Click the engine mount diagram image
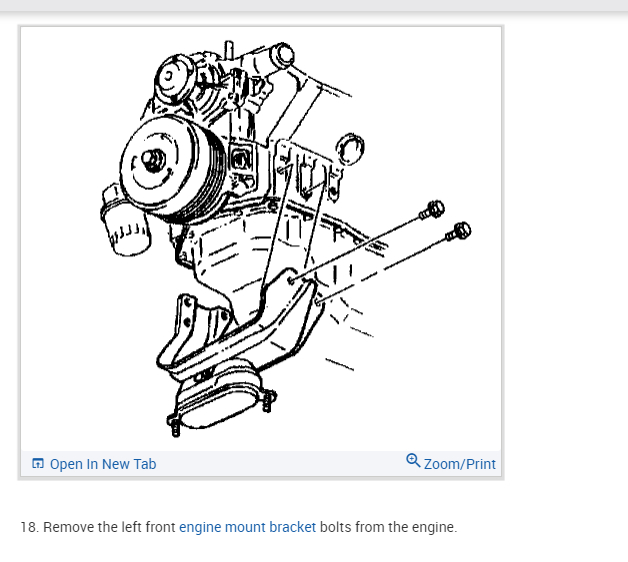 [x=261, y=239]
